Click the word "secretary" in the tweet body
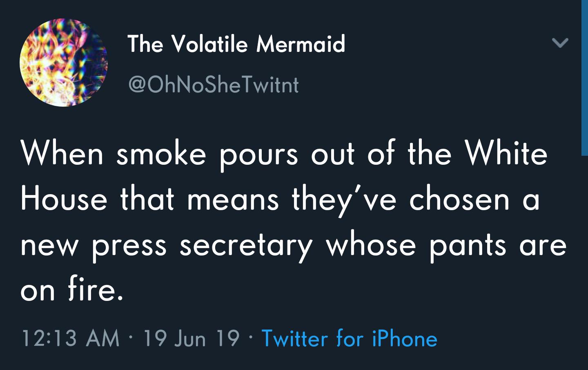Viewport: 588px width, 370px height. [x=246, y=247]
